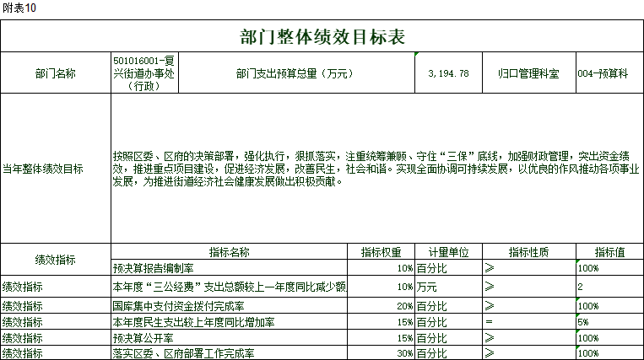Select the 万元 unit cell
Viewport: 644px width, 360px height.
pyautogui.click(x=448, y=287)
